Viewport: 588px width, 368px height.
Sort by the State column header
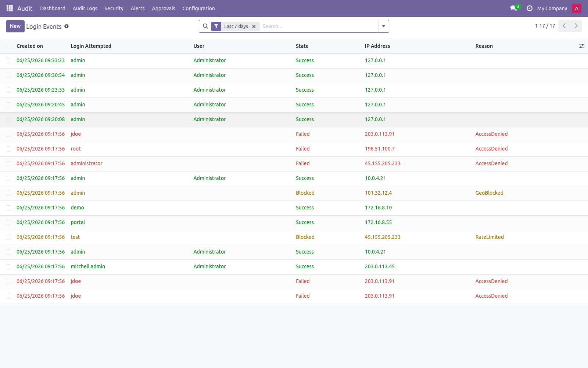pos(302,46)
